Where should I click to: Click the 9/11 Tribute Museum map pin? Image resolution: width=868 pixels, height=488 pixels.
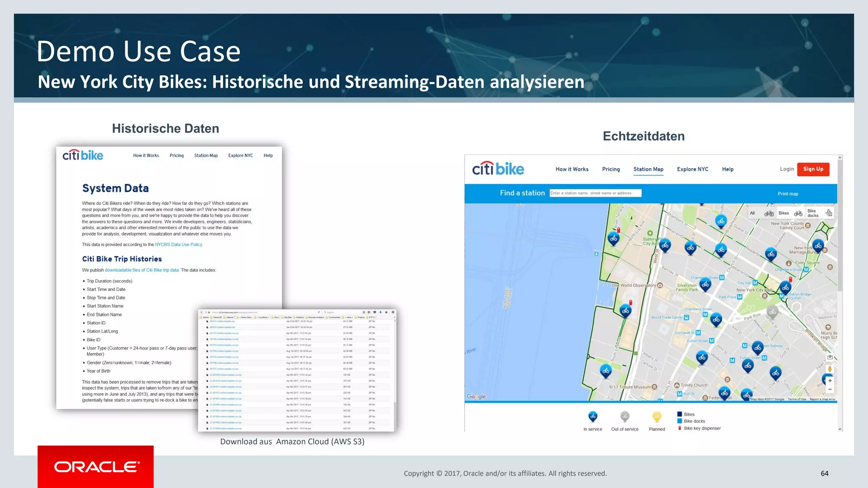click(654, 387)
